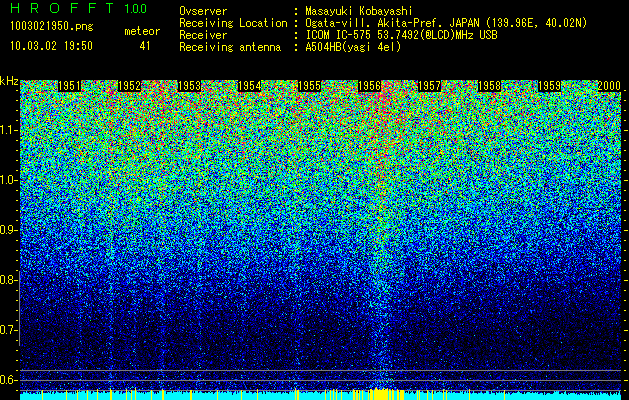Click the 1954 time marker
Viewport: 629px width, 400px height.
249,86
